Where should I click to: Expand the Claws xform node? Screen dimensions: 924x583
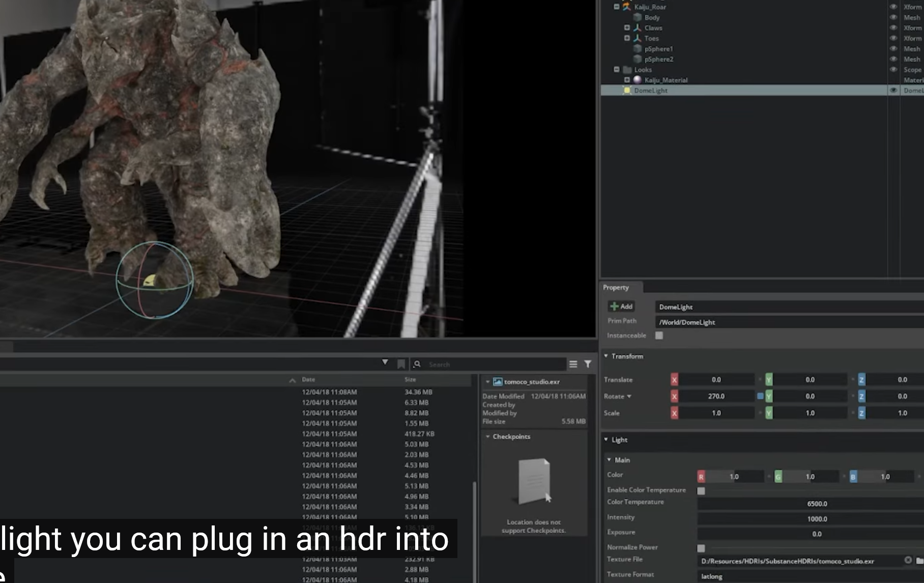coord(627,28)
